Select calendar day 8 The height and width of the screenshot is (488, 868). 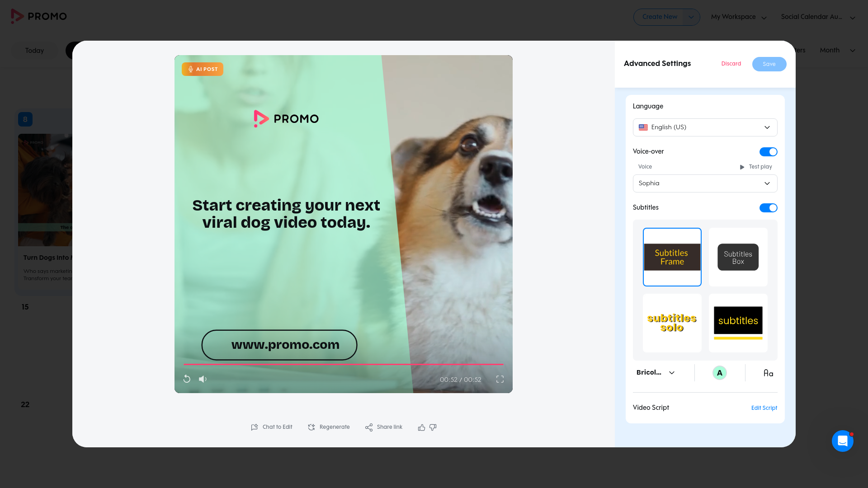coord(25,119)
